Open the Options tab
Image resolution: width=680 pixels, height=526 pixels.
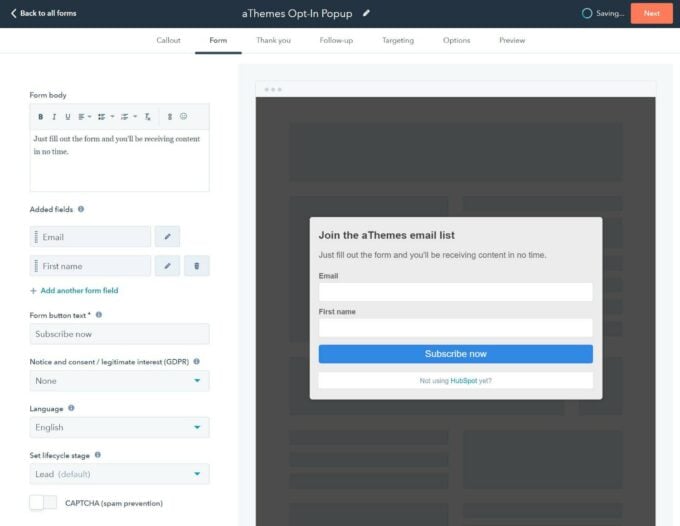point(456,40)
